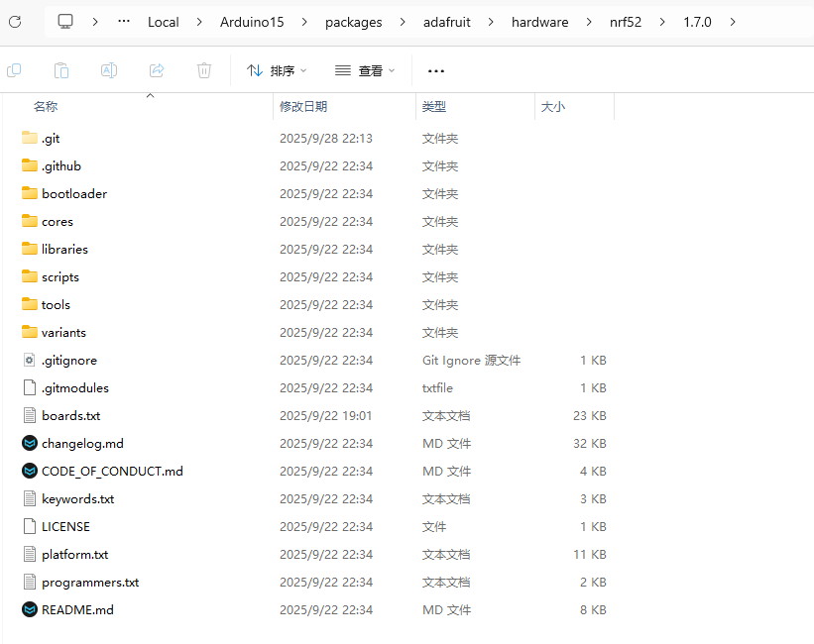
Task: Click the Rename icon in the toolbar
Action: click(x=109, y=70)
